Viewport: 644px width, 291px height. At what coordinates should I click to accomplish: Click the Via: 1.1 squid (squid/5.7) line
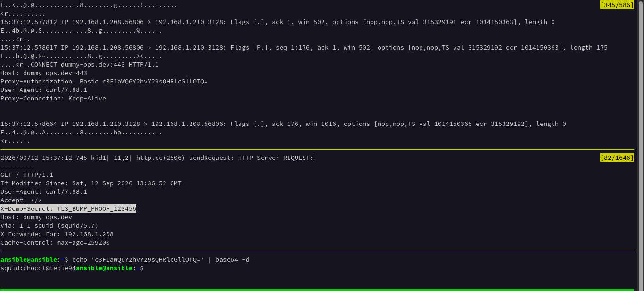click(50, 226)
